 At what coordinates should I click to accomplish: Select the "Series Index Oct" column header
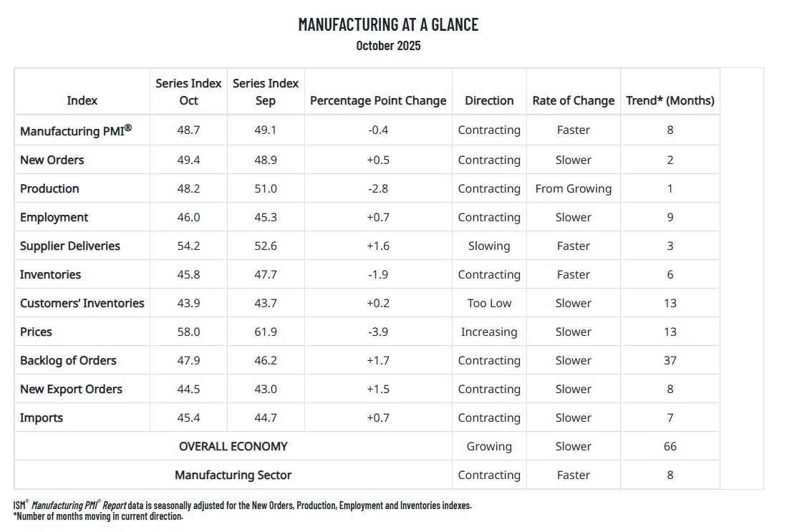(x=188, y=92)
